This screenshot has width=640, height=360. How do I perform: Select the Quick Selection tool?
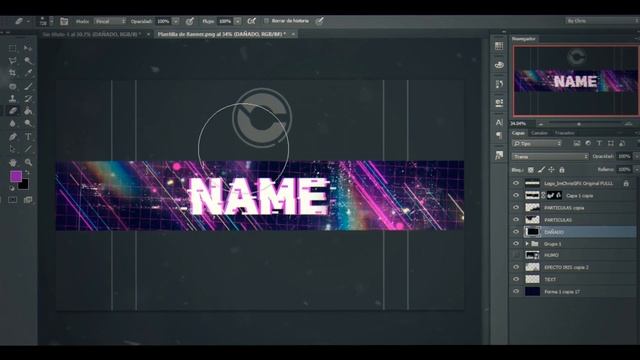[x=28, y=61]
